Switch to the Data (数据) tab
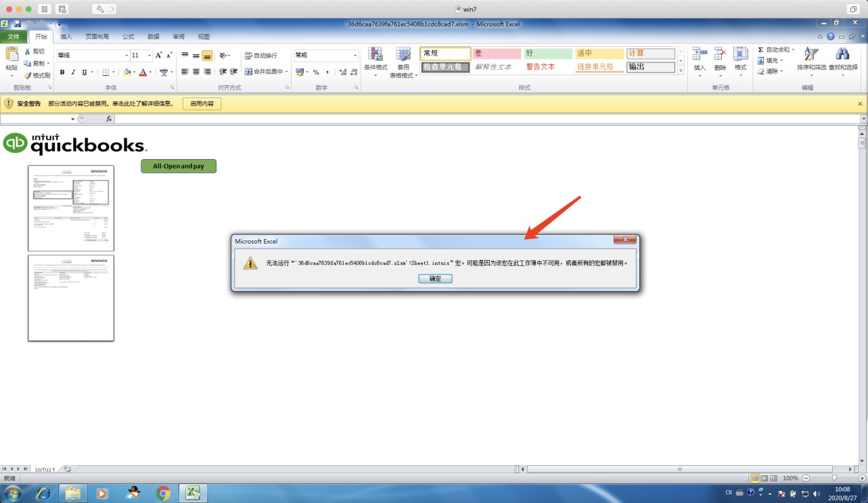Image resolution: width=868 pixels, height=503 pixels. tap(154, 37)
